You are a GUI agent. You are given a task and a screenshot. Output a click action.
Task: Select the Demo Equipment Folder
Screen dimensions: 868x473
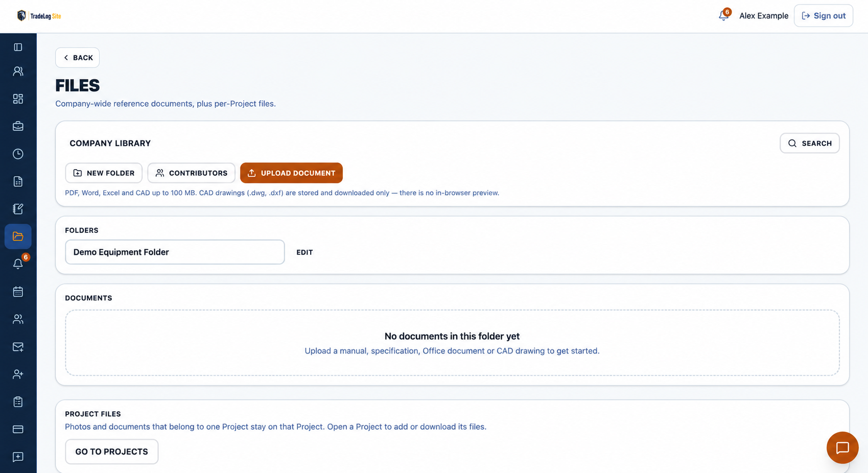(x=175, y=252)
